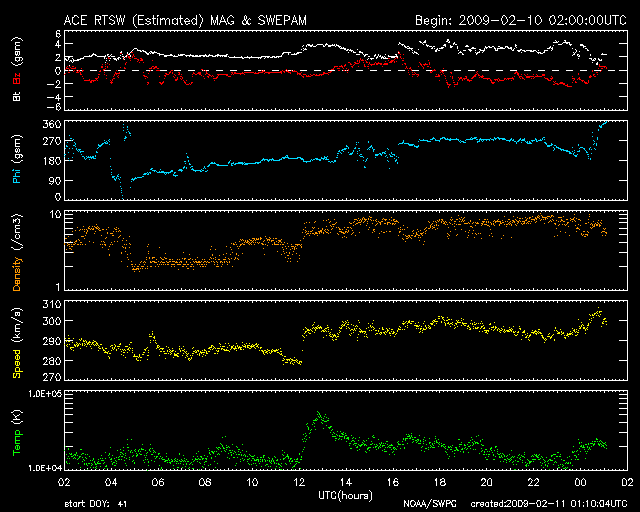This screenshot has height=512, width=640.
Task: Click the '18' hour tick label
Action: tap(440, 482)
